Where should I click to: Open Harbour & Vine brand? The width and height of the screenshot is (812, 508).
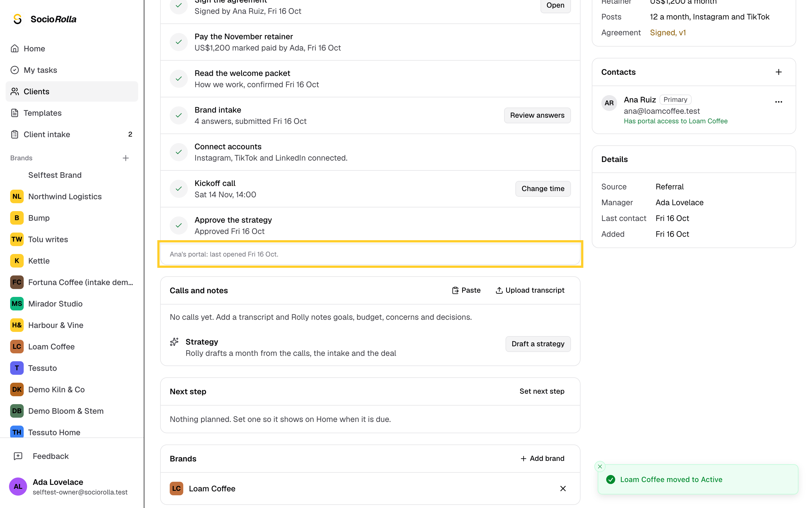(71, 325)
